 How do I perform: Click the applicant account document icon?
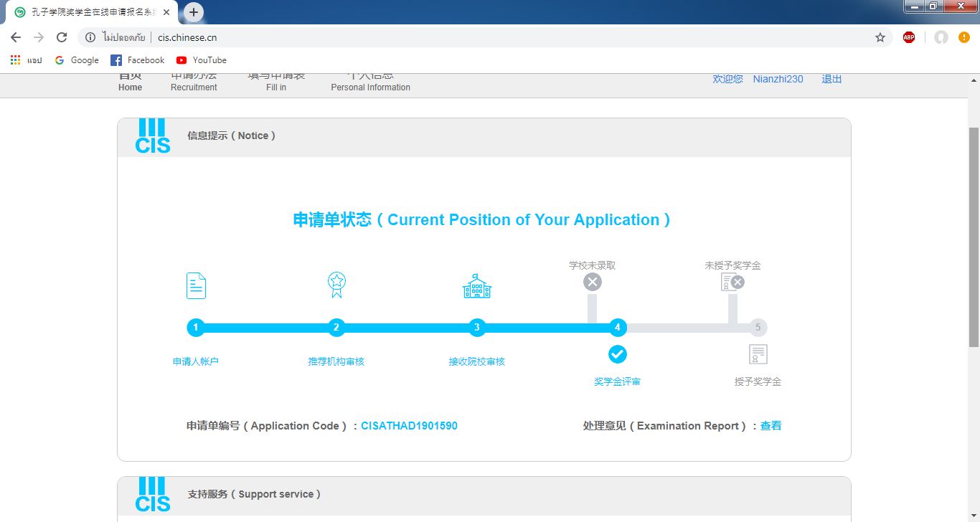[196, 285]
